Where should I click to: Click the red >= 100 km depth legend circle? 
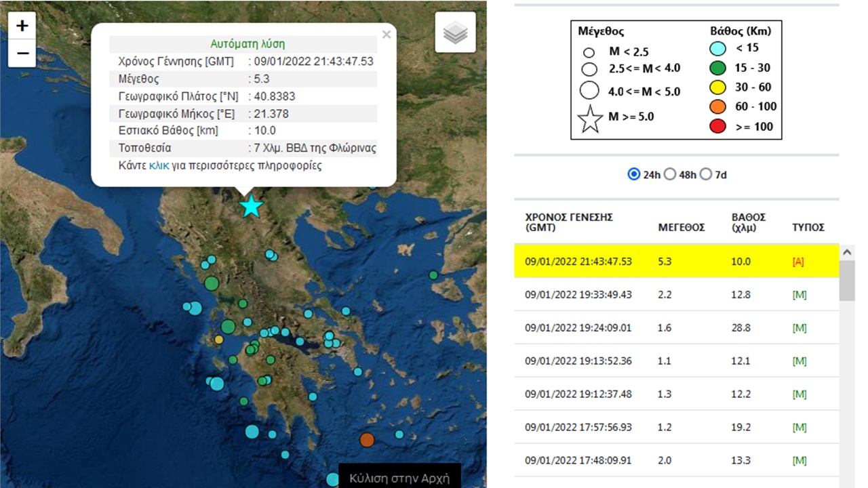click(717, 125)
